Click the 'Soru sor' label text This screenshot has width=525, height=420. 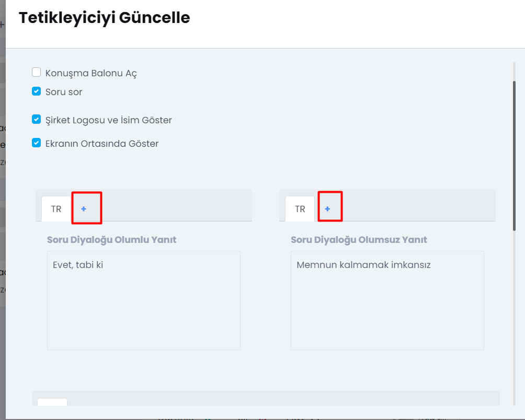tap(64, 92)
